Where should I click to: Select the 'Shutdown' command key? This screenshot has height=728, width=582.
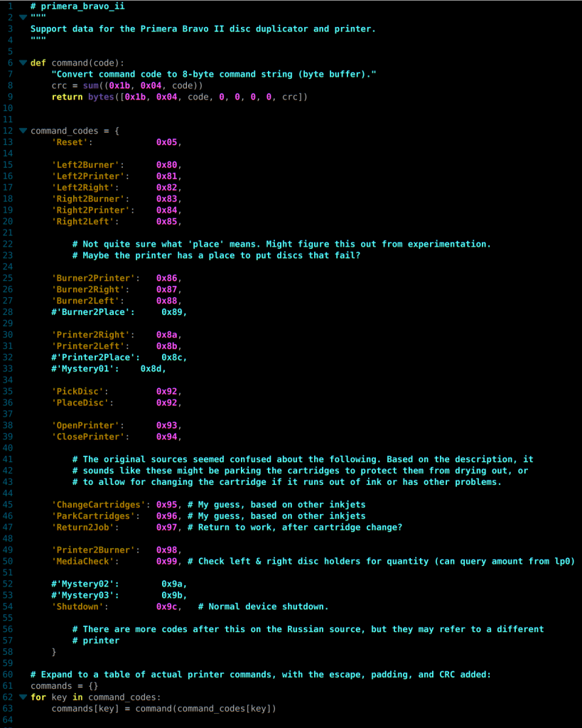(75, 606)
